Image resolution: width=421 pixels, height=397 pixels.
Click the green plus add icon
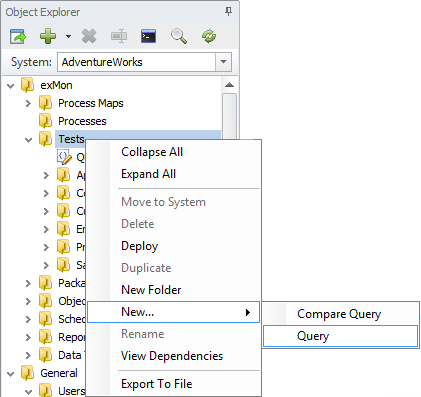[48, 36]
